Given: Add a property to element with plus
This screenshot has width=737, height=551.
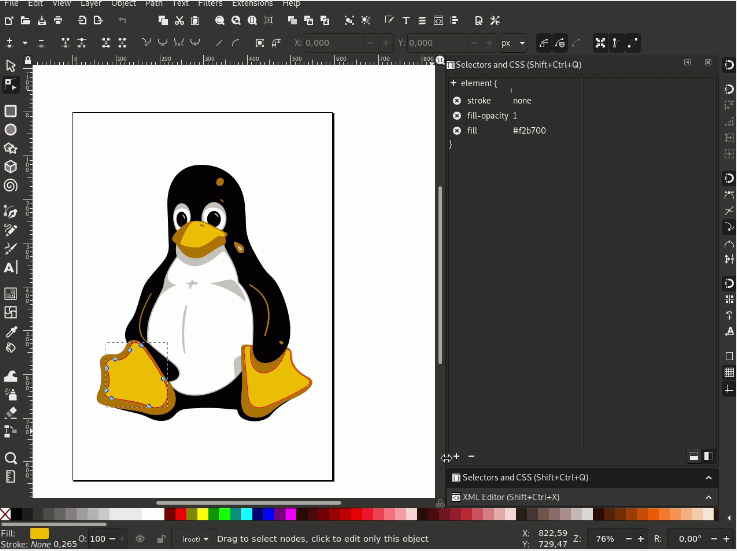Looking at the screenshot, I should click(453, 83).
